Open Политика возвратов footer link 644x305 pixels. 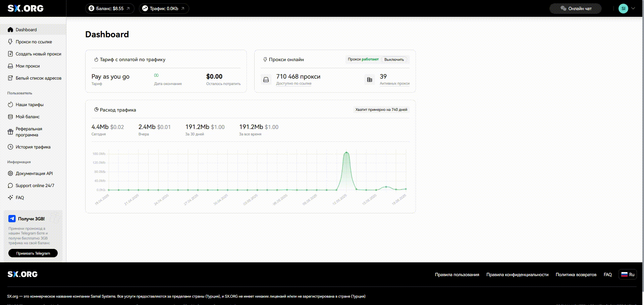(576, 274)
